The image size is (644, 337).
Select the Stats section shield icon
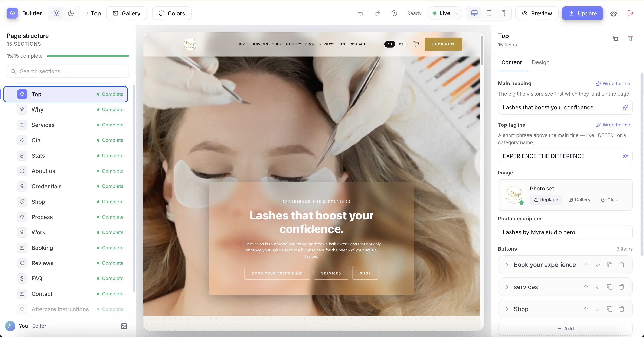coord(22,155)
